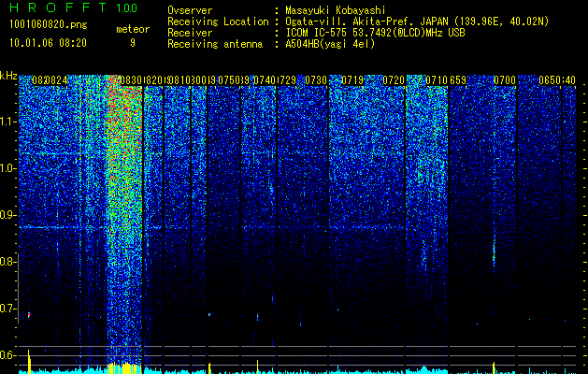Screen dimensions: 588x374
Task: Click the 'meteor' count label
Action: pyautogui.click(x=133, y=30)
